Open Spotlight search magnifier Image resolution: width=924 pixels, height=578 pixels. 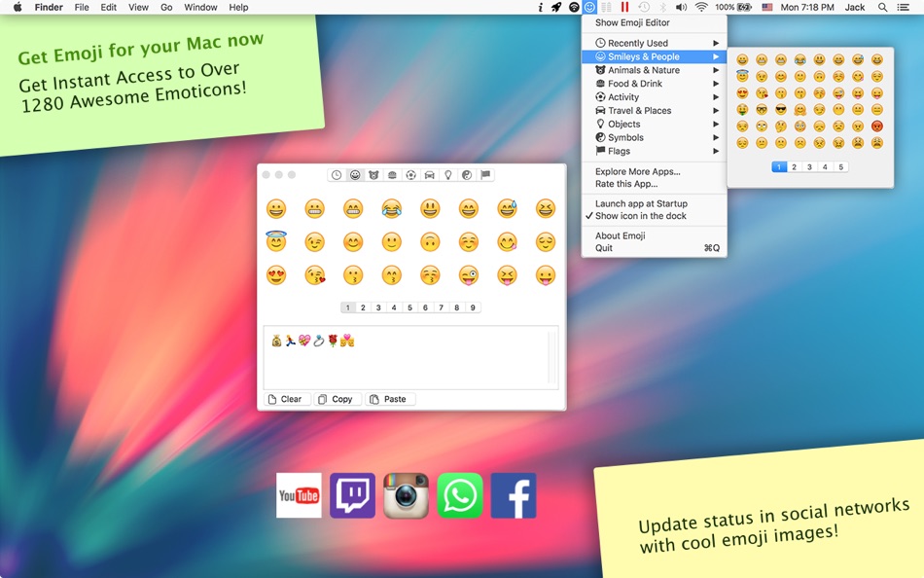(x=882, y=7)
